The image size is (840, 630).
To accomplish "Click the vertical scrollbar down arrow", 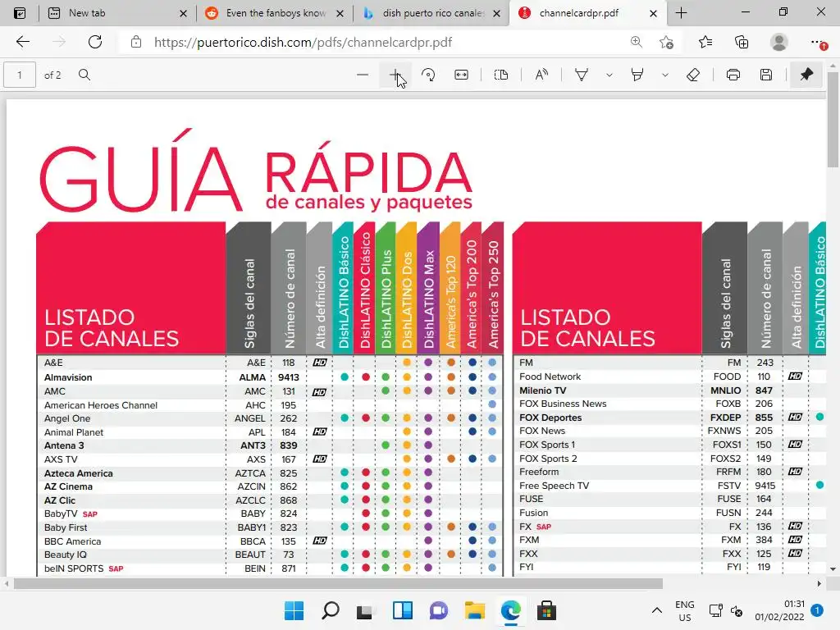I will point(833,569).
